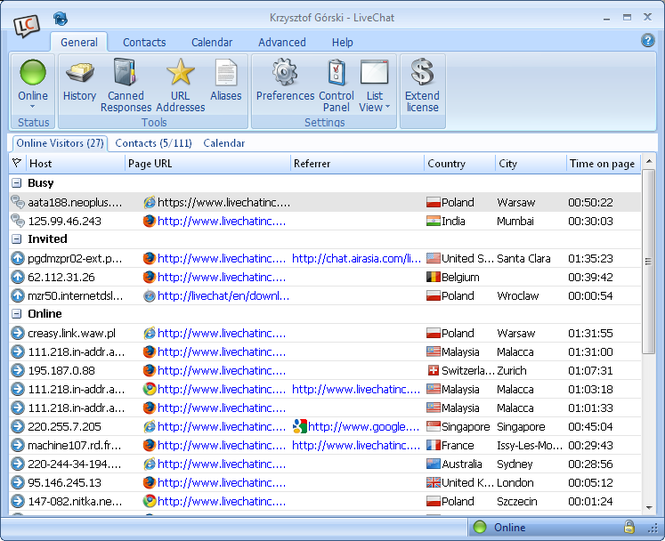Screen dimensions: 665x541
Task: Sort by Page URL column header
Action: click(x=208, y=163)
